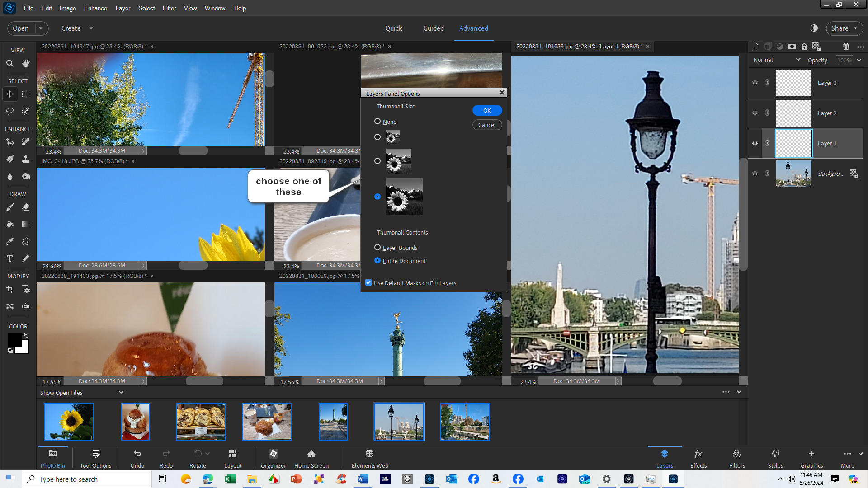This screenshot has height=488, width=868.
Task: Select the Zoom tool
Action: click(x=10, y=64)
